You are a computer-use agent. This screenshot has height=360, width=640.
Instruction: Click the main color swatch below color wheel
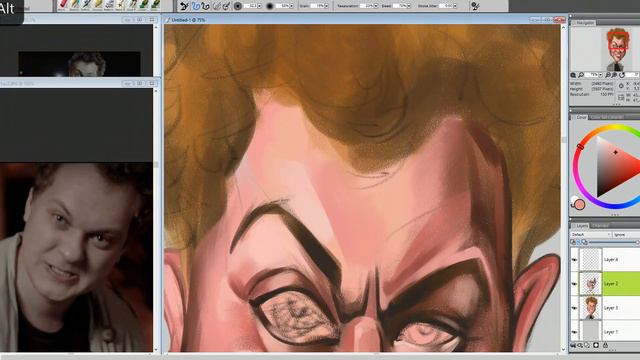click(x=580, y=204)
